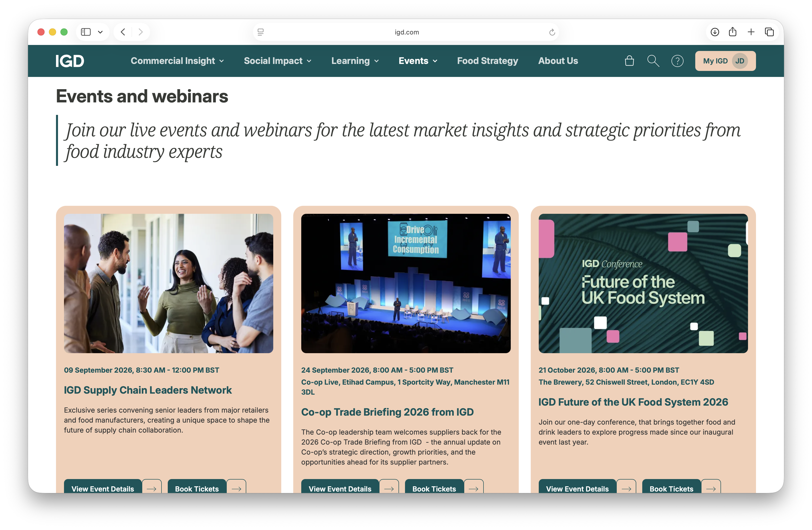The image size is (812, 530).
Task: Open the Co-op Trade Briefing 2026 from IGD title
Action: coord(387,412)
